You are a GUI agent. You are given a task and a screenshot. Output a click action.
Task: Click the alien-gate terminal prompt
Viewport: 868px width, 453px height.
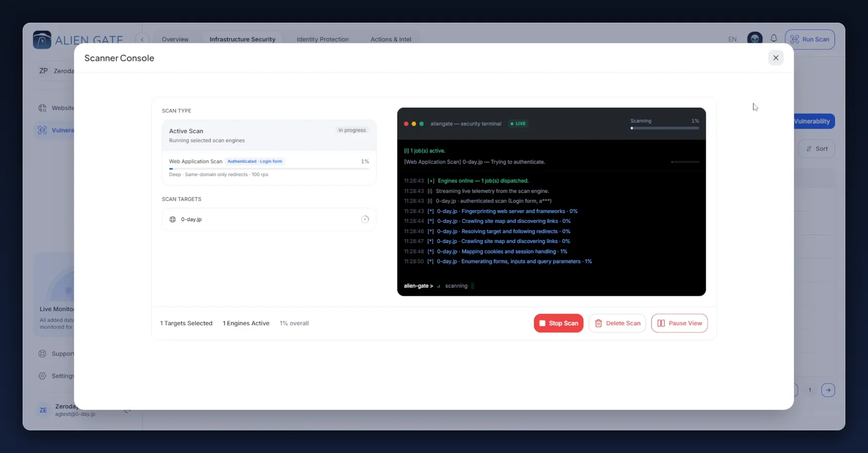pyautogui.click(x=418, y=286)
